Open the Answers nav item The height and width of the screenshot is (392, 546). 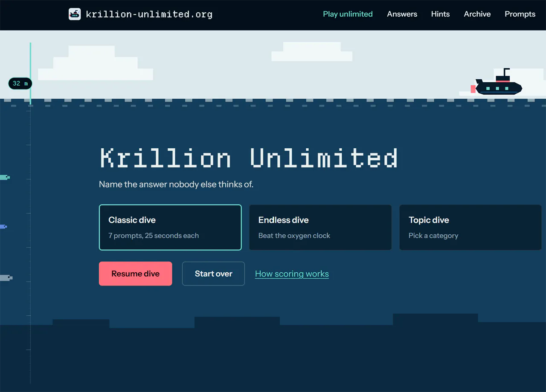[402, 14]
